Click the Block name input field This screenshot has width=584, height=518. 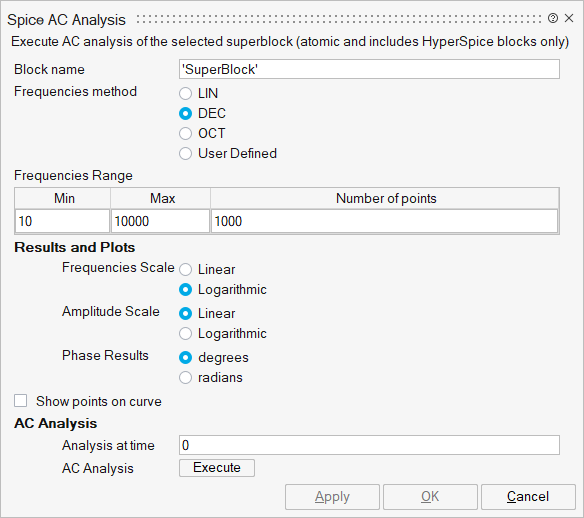pos(369,69)
